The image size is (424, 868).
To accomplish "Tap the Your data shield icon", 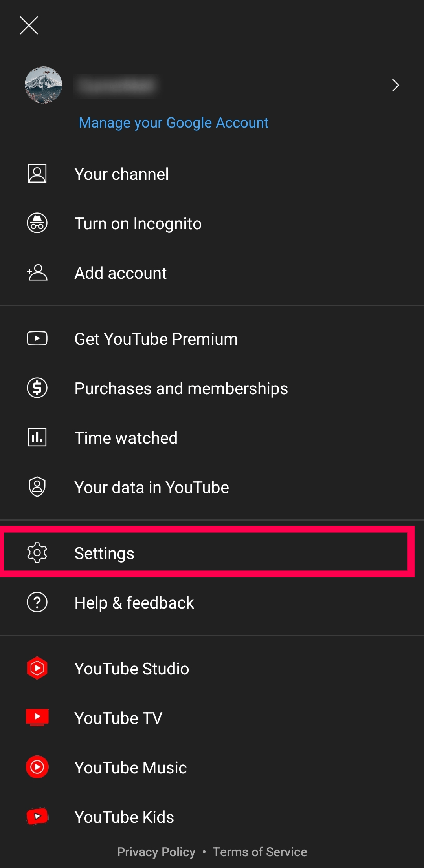I will 37,487.
